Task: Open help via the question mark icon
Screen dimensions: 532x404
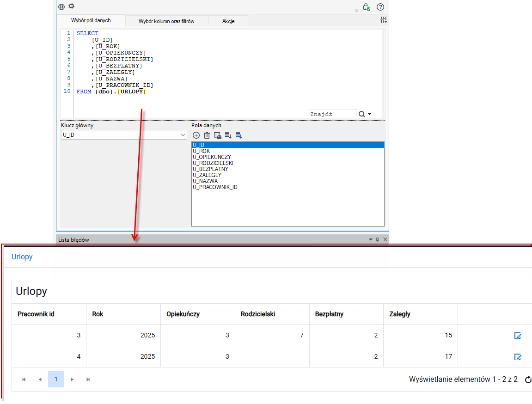Action: coord(380,7)
